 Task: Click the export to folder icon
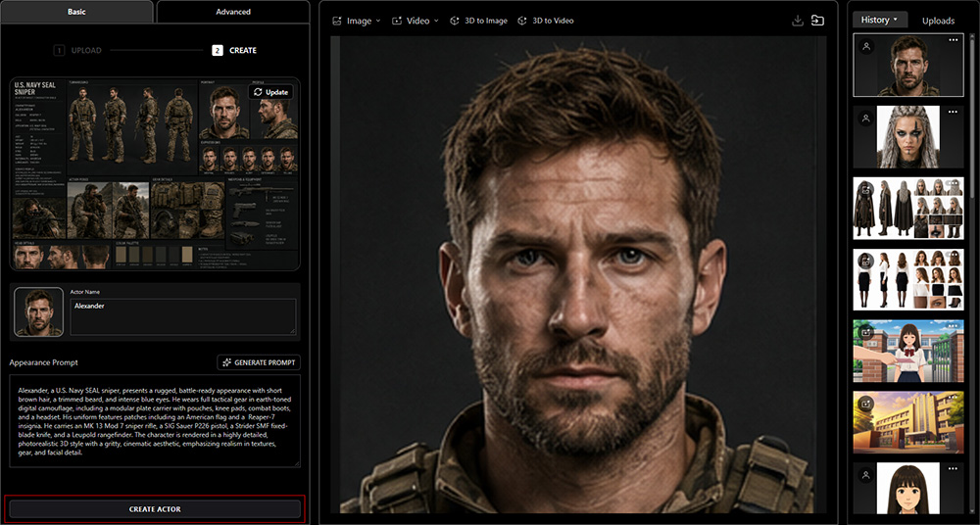[817, 21]
